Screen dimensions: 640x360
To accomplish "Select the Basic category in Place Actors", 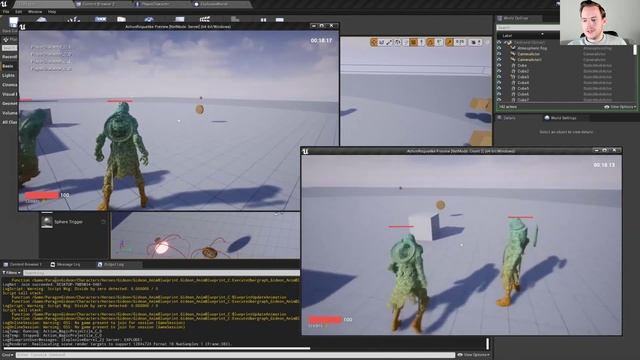I will pyautogui.click(x=9, y=66).
